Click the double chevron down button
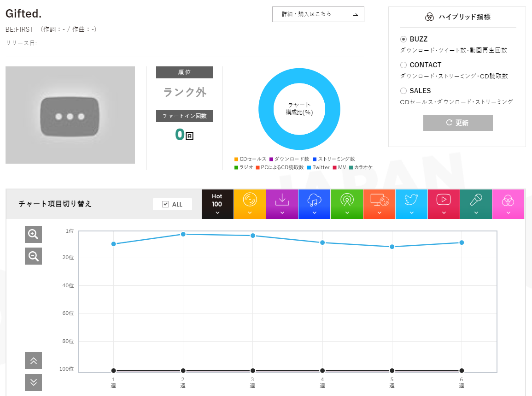The width and height of the screenshot is (532, 396). (x=33, y=383)
